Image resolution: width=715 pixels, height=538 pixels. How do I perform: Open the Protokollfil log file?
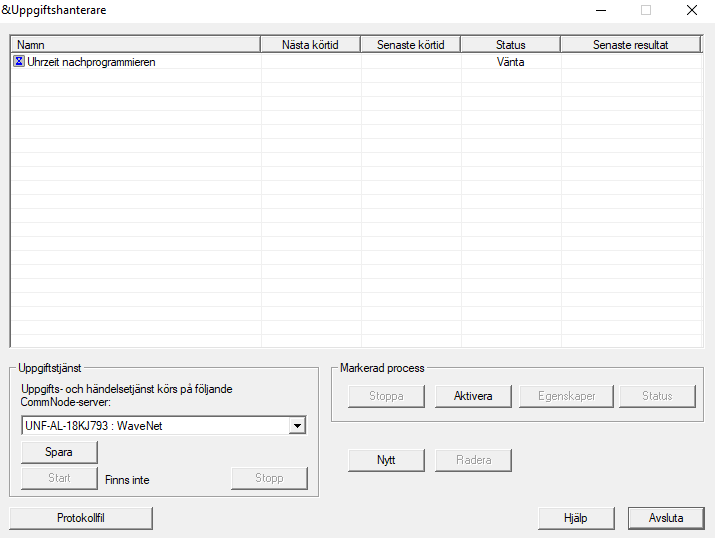81,518
